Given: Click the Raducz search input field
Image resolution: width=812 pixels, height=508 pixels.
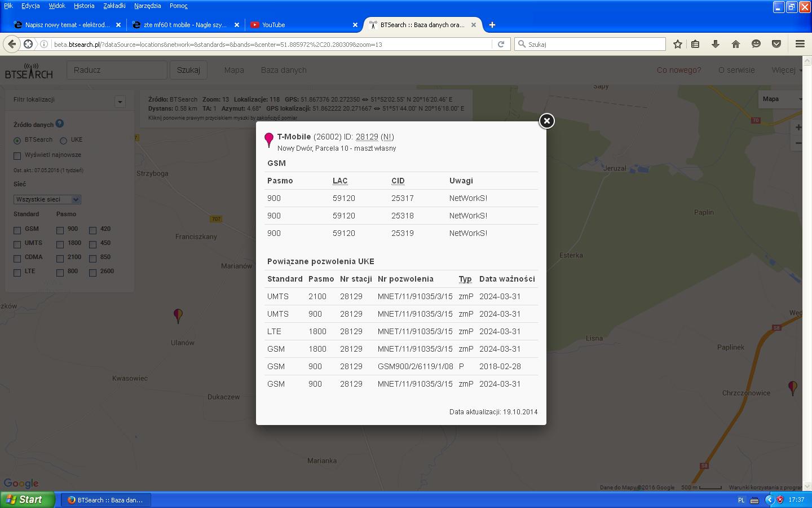Looking at the screenshot, I should coord(117,70).
